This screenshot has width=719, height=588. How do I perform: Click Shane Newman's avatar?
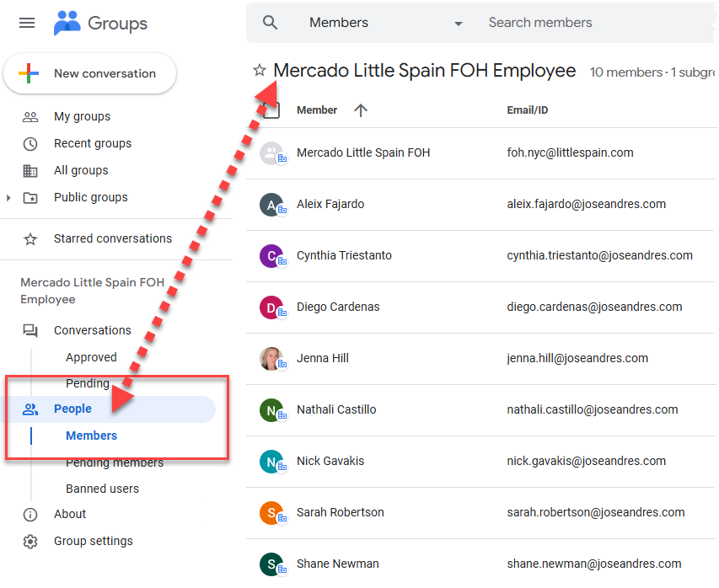point(271,564)
